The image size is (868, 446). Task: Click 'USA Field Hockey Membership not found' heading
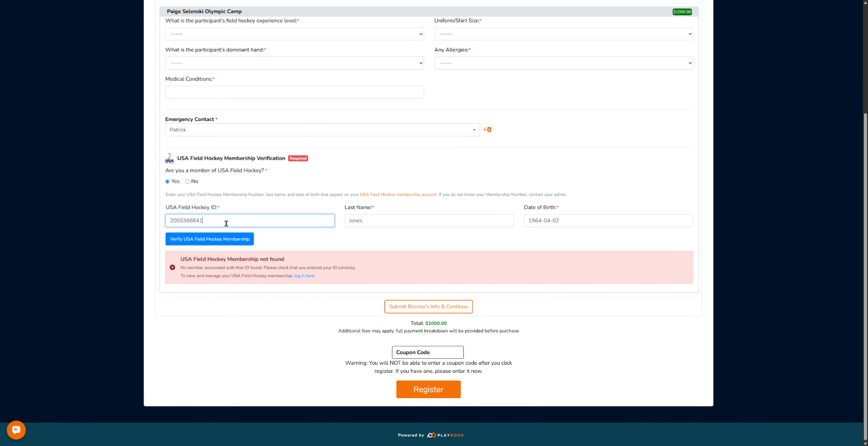click(x=232, y=259)
